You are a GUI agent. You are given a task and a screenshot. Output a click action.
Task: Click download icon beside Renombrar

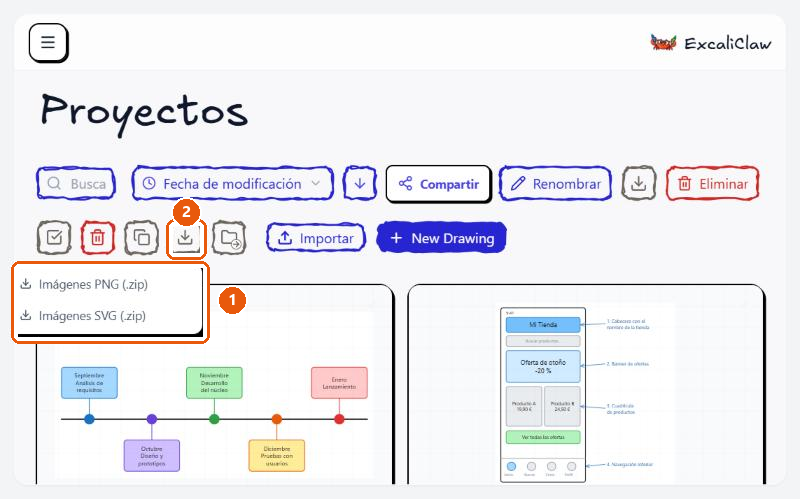click(638, 183)
